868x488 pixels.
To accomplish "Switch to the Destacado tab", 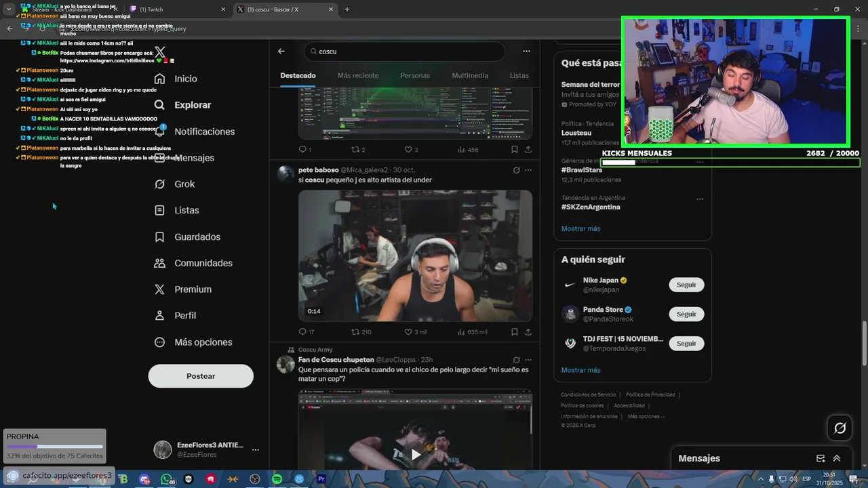I will [x=298, y=75].
